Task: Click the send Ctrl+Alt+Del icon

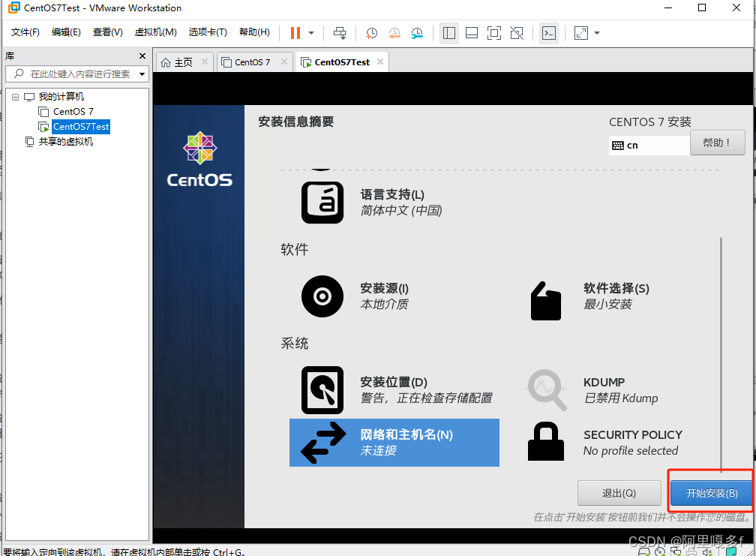Action: (340, 33)
